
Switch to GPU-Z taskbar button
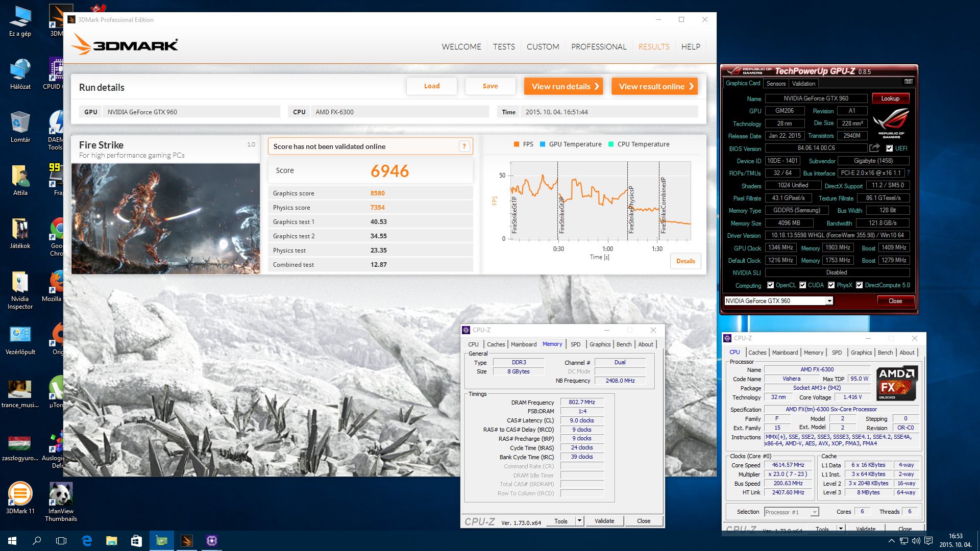162,541
